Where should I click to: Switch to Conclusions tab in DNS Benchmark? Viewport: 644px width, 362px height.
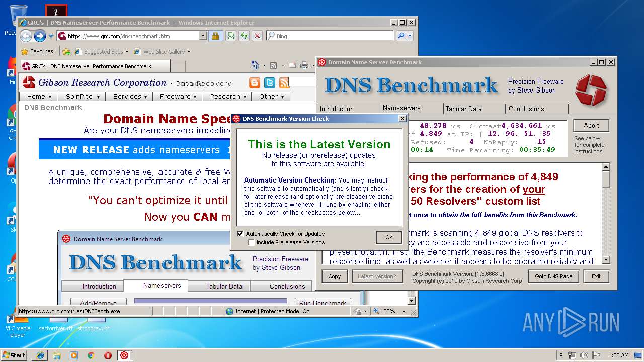coord(537,109)
